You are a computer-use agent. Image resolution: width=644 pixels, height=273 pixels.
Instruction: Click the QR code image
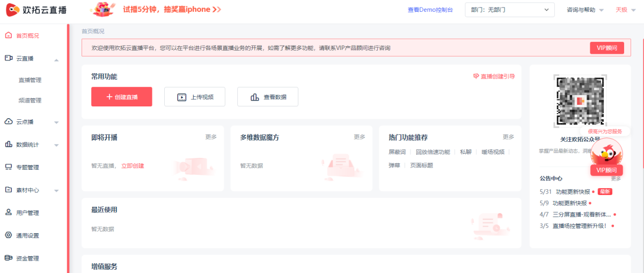(580, 101)
